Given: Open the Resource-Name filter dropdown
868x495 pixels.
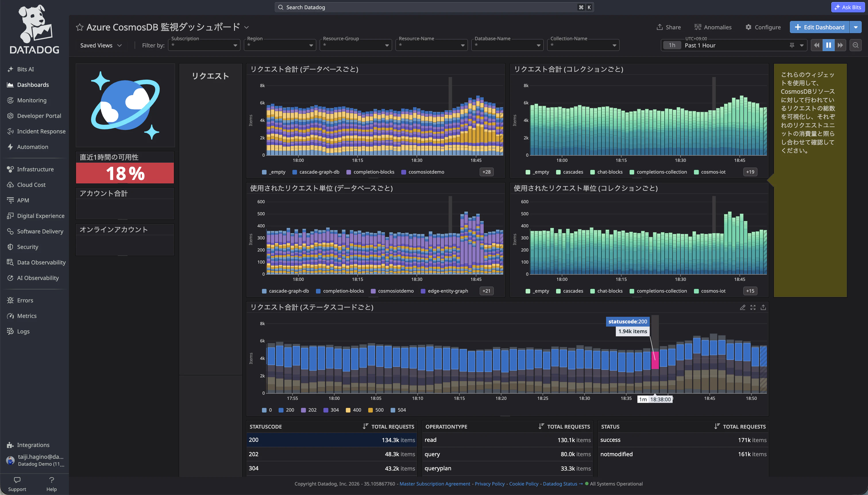Looking at the screenshot, I should 432,45.
